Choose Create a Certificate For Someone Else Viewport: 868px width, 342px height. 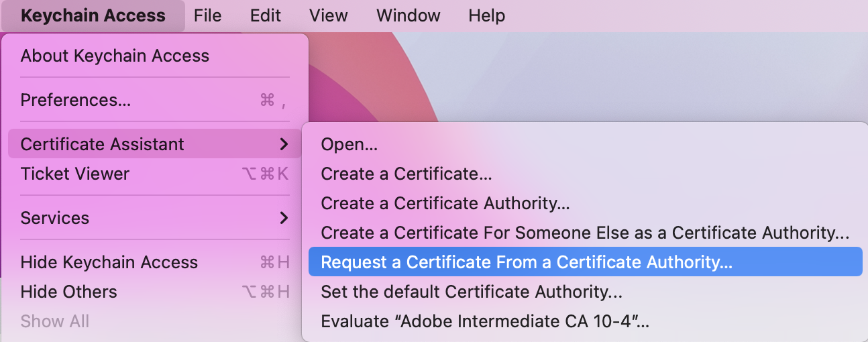(585, 233)
